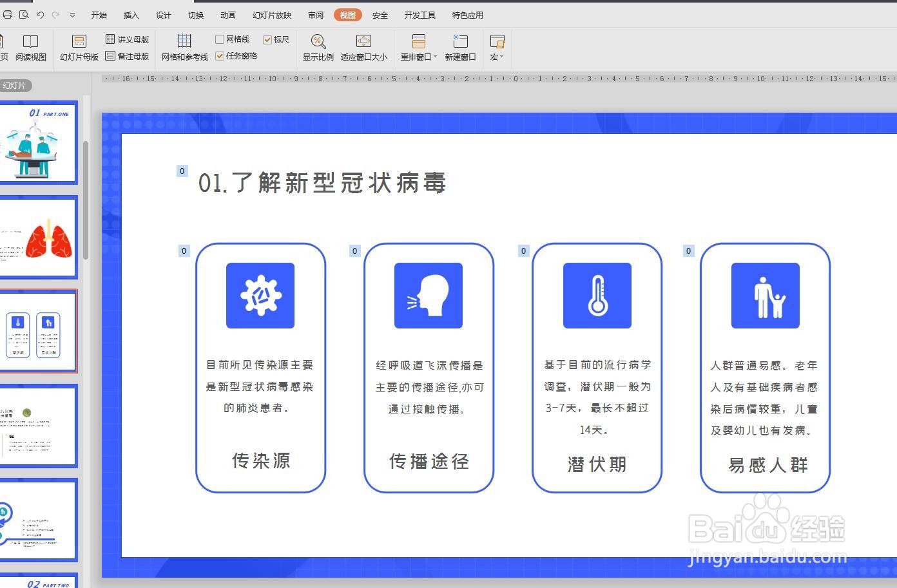
Task: Open 讲义母版 handout master
Action: point(127,39)
